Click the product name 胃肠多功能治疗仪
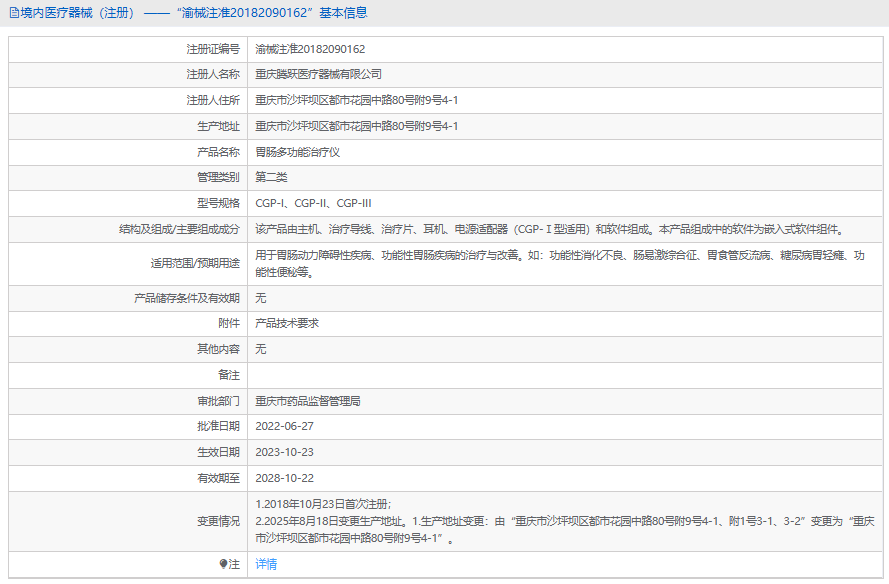 (x=298, y=152)
